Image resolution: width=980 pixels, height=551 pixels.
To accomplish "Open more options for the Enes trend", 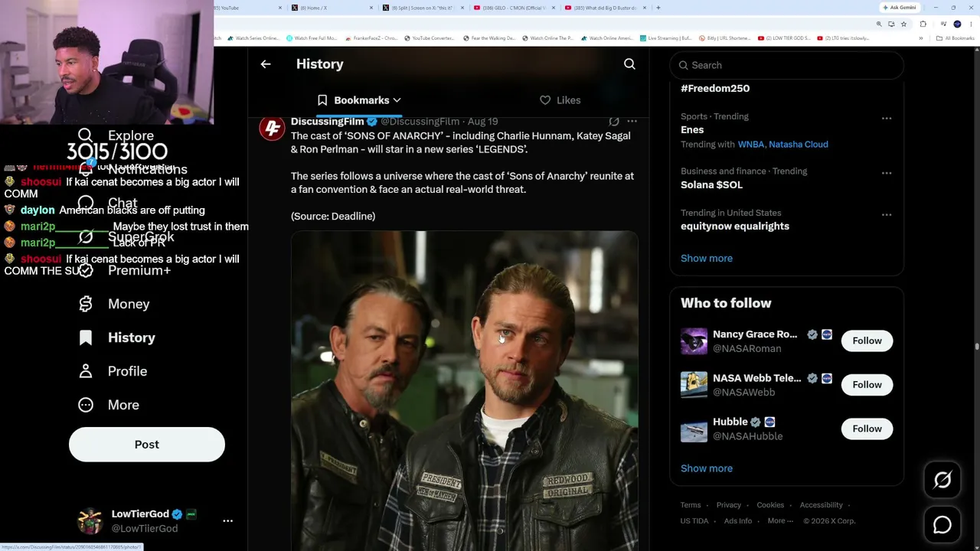I will (887, 118).
